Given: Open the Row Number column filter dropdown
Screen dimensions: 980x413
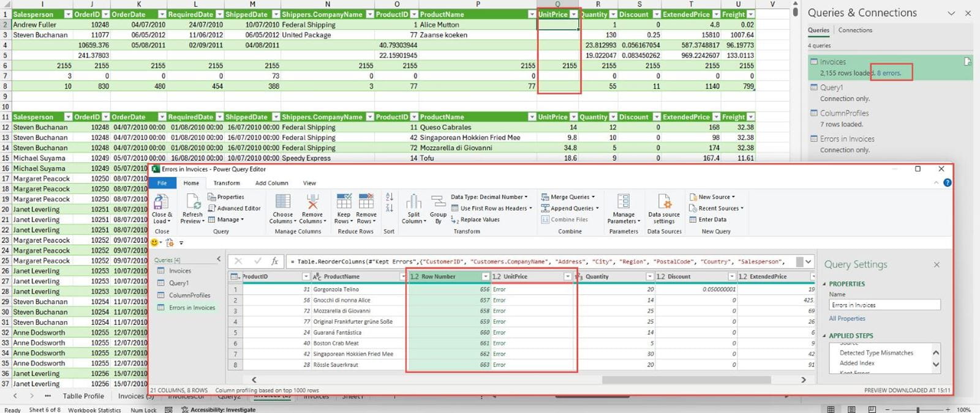Looking at the screenshot, I should tap(486, 277).
